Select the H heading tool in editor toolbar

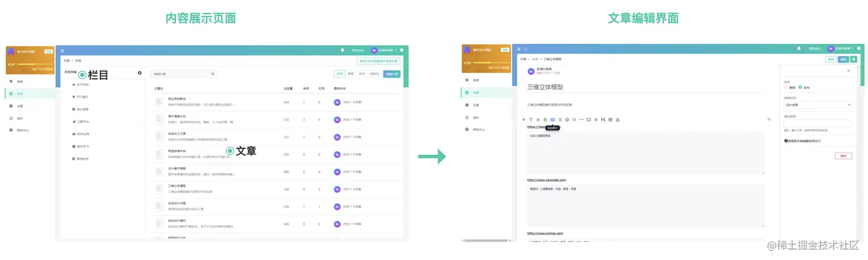coord(538,119)
